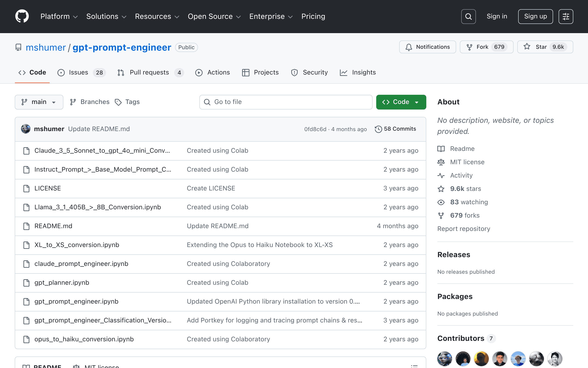The height and width of the screenshot is (368, 588).
Task: Open the Security tab
Action: tap(309, 72)
